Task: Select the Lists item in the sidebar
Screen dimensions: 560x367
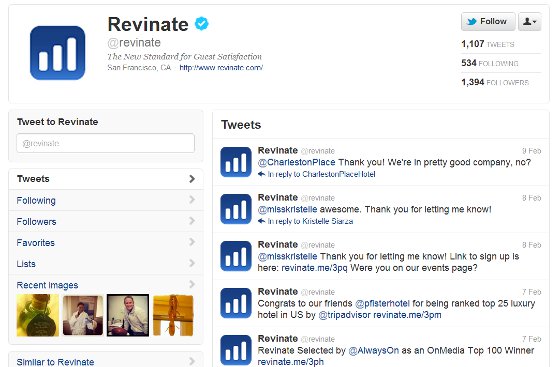Action: pyautogui.click(x=106, y=263)
